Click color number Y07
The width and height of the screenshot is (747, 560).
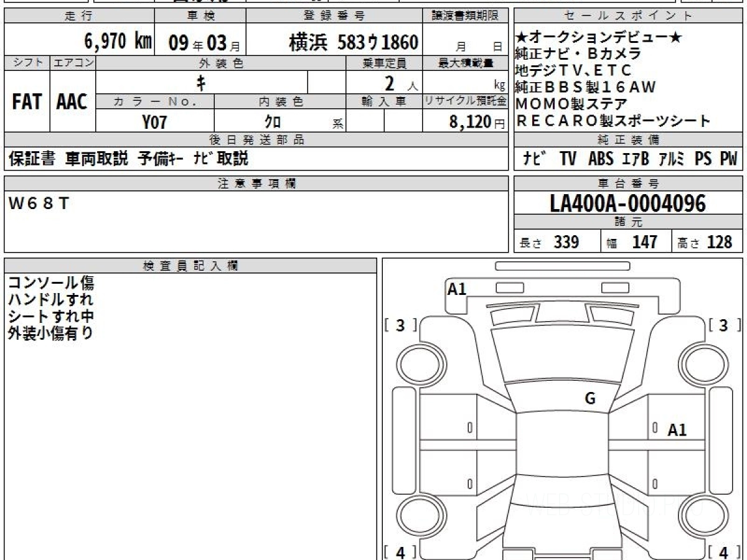pyautogui.click(x=154, y=122)
